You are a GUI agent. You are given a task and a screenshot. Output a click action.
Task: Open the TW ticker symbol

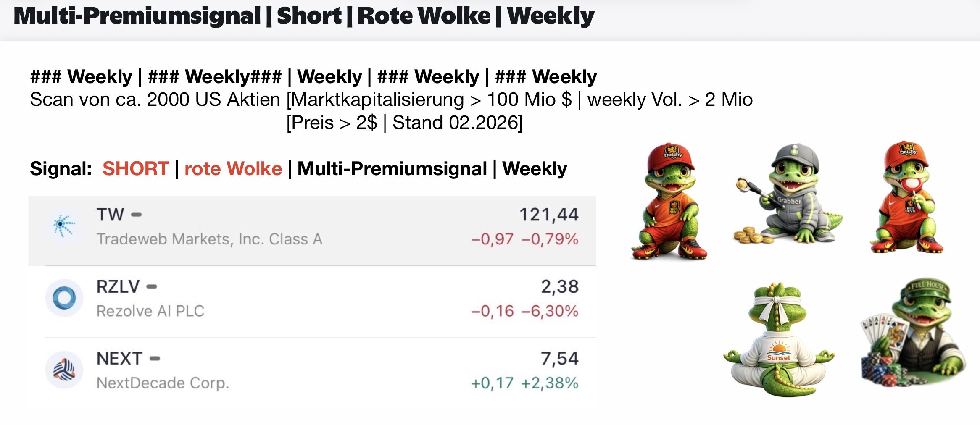pyautogui.click(x=110, y=215)
